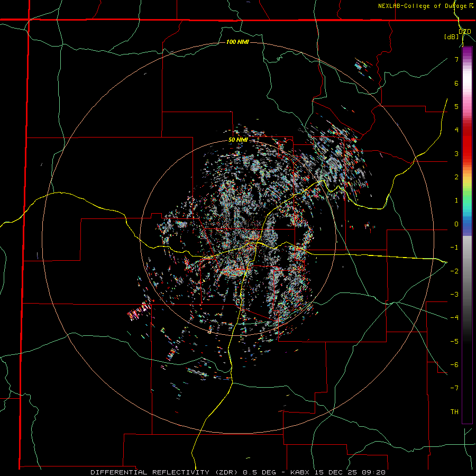Click the 50 NMI range ring label
This screenshot has height=476, width=476.
click(x=238, y=140)
